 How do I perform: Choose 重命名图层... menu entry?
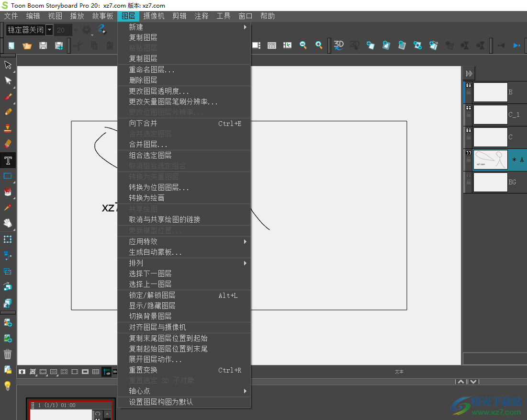click(184, 69)
